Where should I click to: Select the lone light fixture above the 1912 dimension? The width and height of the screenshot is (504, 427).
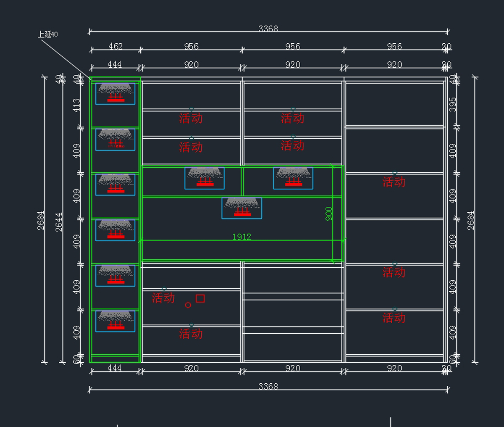point(241,208)
